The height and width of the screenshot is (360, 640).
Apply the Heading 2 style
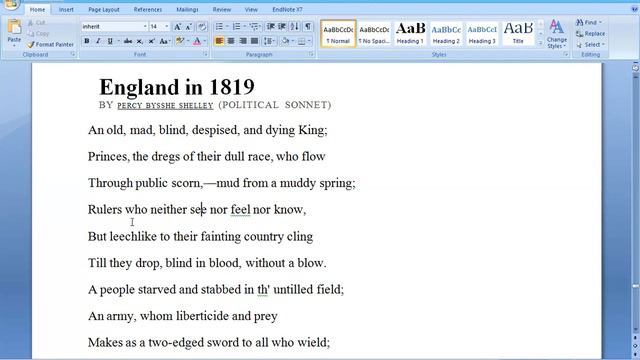[x=446, y=33]
